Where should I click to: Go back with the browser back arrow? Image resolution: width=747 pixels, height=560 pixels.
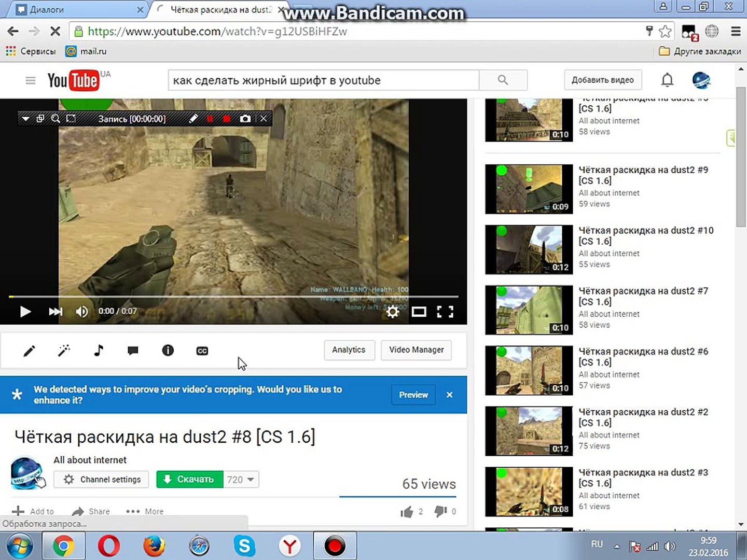tap(13, 32)
